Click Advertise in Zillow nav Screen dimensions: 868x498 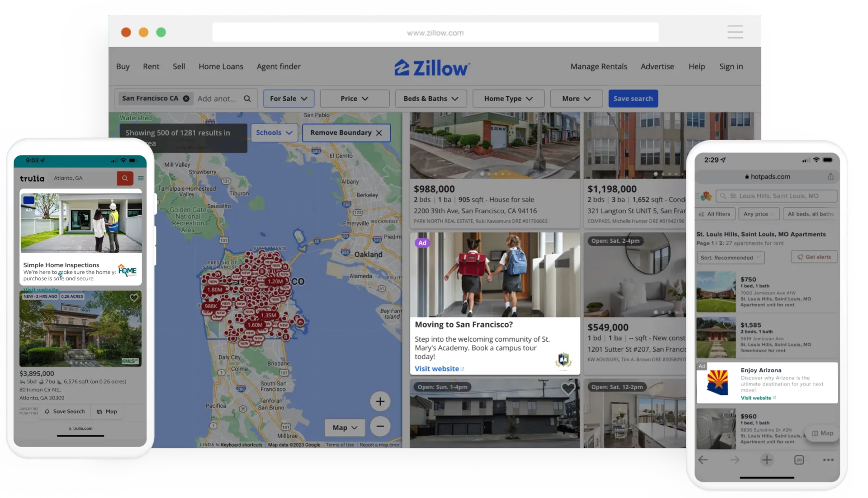point(657,66)
